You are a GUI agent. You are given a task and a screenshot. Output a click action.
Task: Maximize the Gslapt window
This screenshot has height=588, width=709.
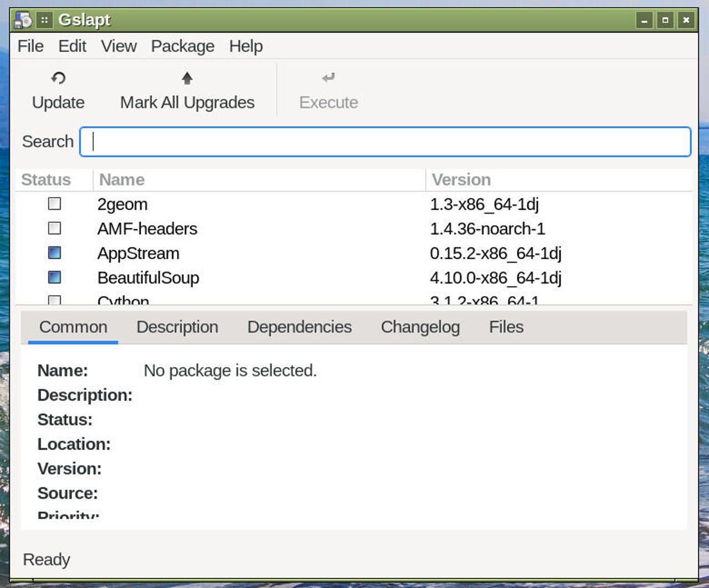[665, 20]
